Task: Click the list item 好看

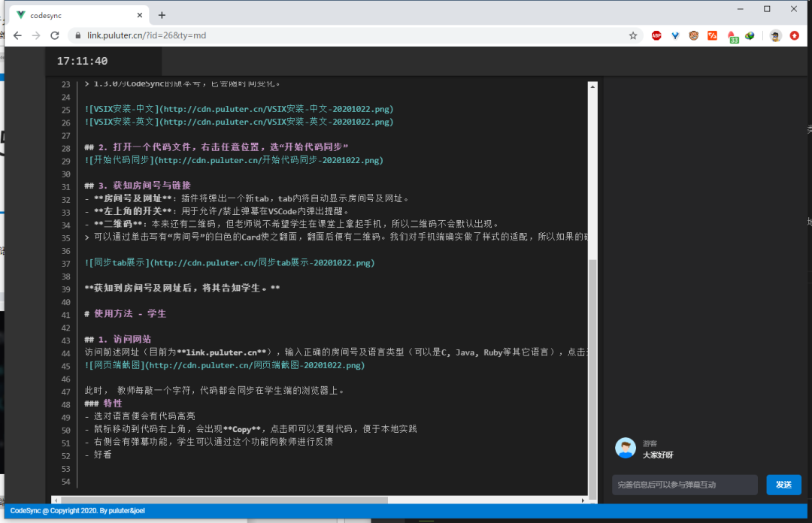Action: (98, 455)
